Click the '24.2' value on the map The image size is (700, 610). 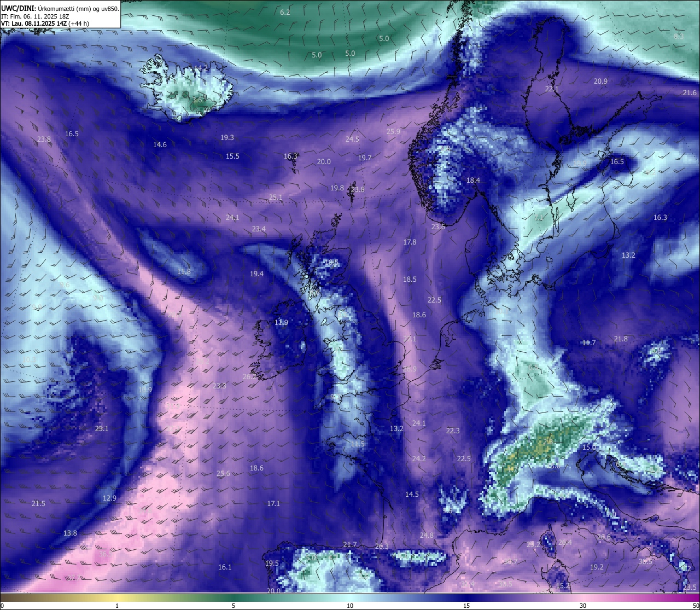419,458
